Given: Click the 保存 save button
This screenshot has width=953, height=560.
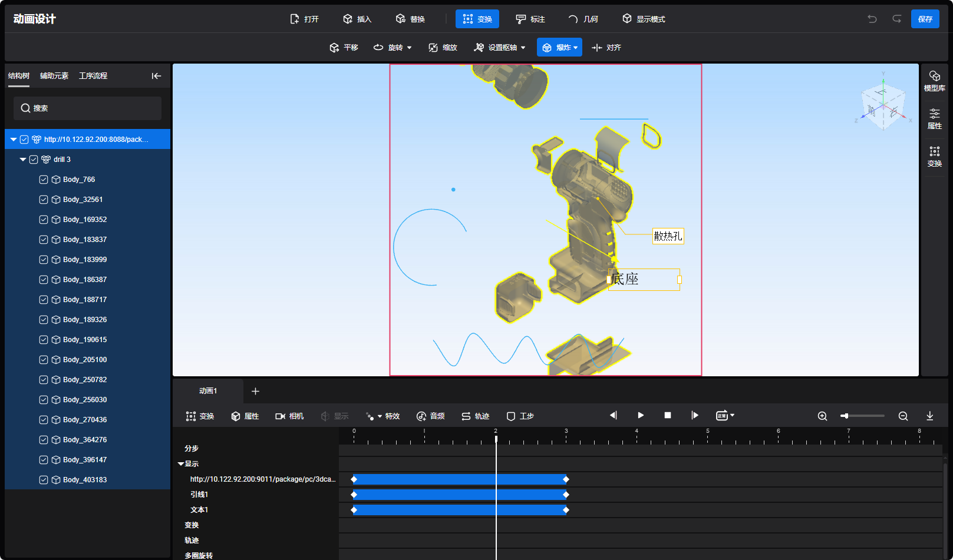Looking at the screenshot, I should point(925,19).
